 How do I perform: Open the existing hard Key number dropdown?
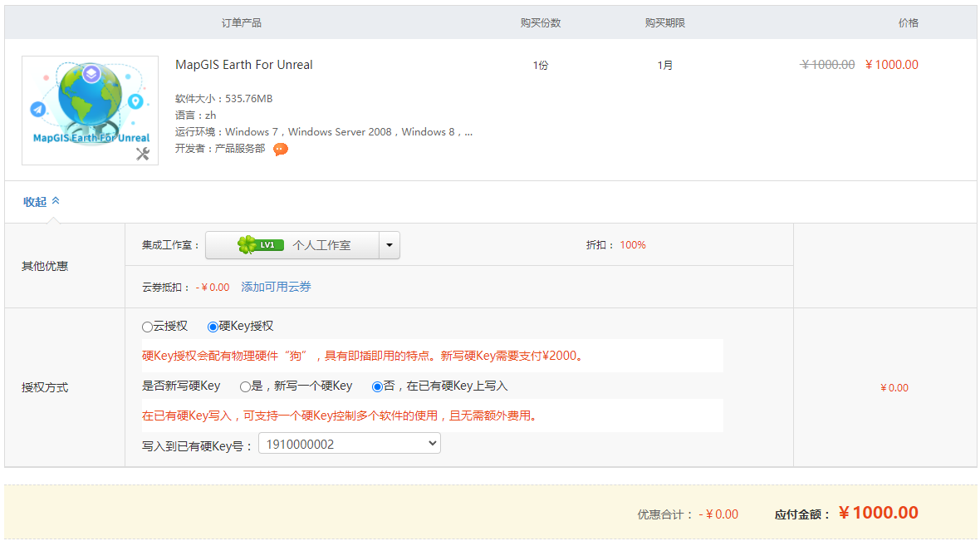click(350, 444)
